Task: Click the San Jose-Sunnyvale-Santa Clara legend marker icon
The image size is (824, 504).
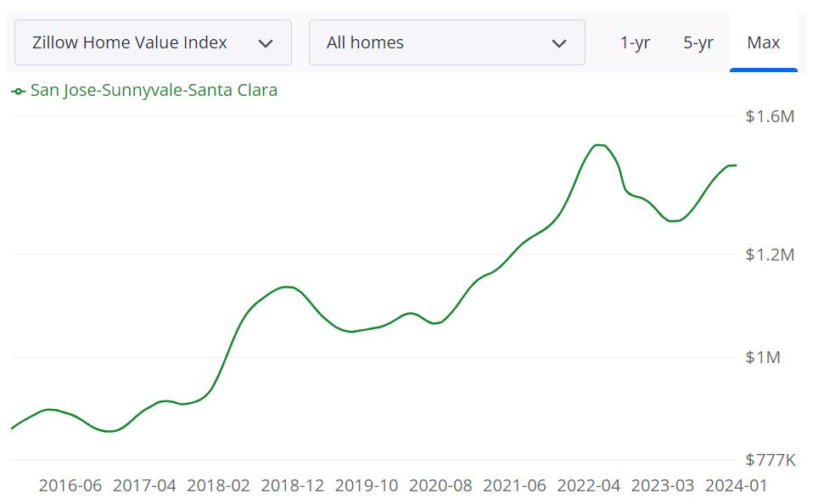Action: tap(19, 92)
